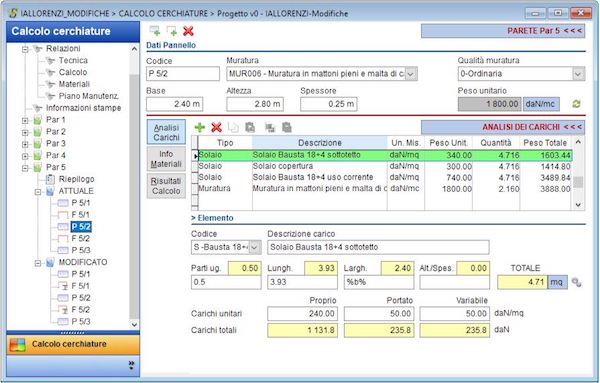Image resolution: width=600 pixels, height=383 pixels.
Task: Click navigation tree scroll down arrow
Action: tap(134, 324)
